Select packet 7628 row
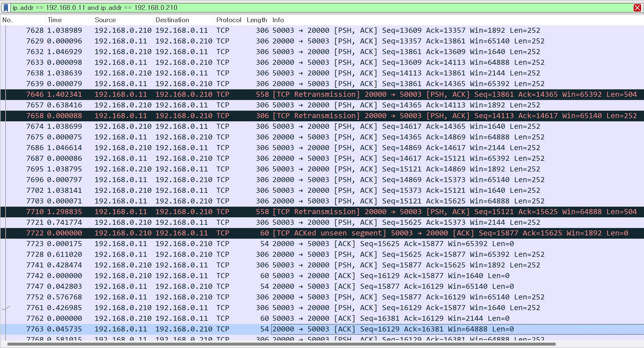The height and width of the screenshot is (348, 644). 322,30
